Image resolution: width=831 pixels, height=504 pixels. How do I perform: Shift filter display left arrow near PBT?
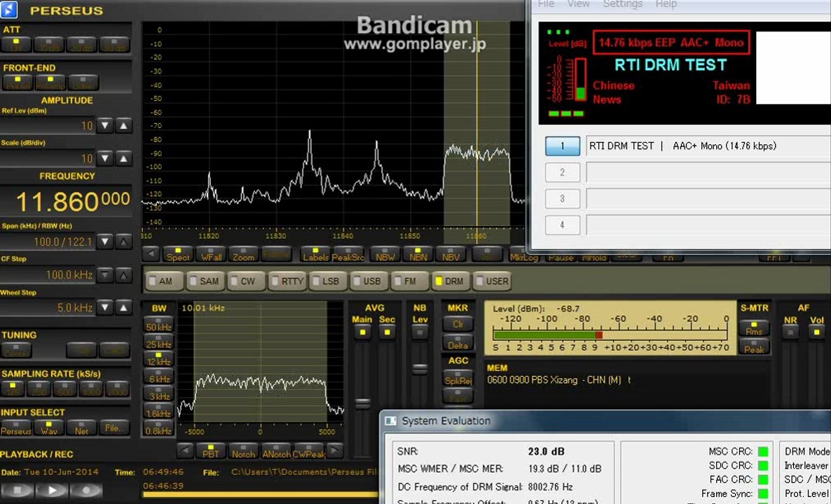[x=185, y=451]
